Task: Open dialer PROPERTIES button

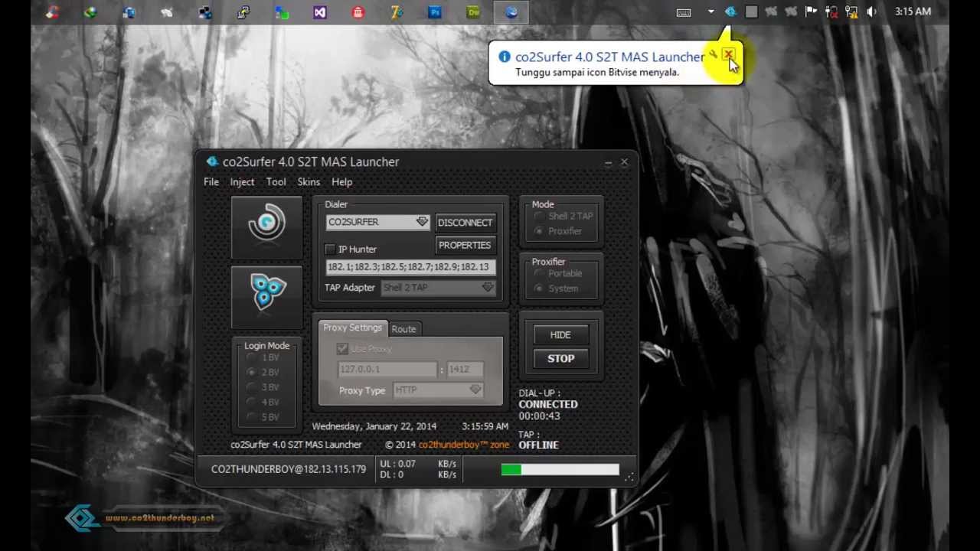Action: click(x=465, y=245)
